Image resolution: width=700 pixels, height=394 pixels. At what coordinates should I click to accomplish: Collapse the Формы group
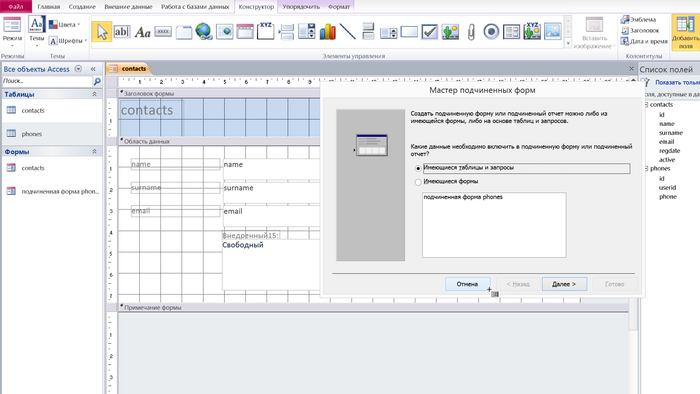click(94, 152)
